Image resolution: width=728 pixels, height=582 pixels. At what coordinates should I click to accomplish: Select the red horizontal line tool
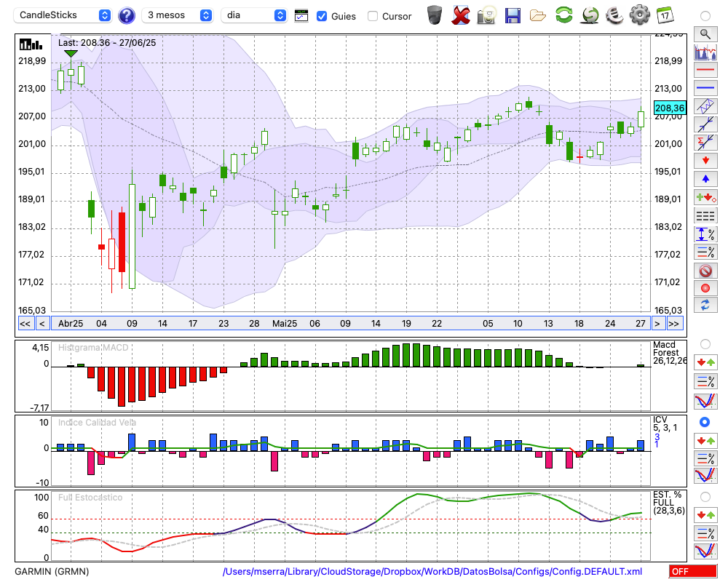pos(705,70)
